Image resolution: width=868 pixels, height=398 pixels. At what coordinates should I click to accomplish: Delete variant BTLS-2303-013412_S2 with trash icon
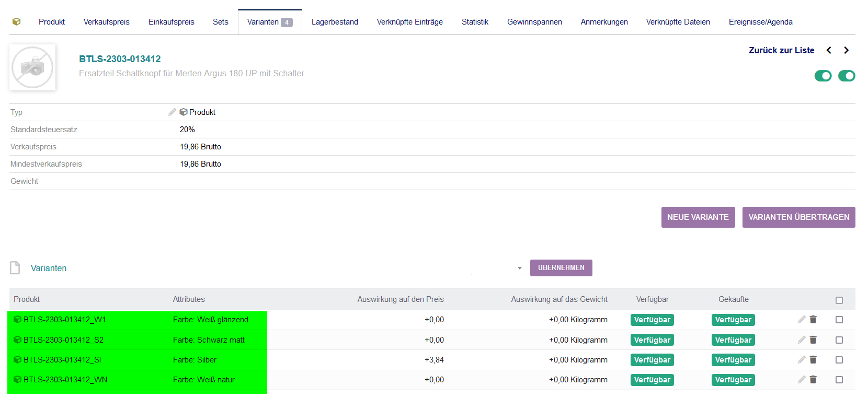[x=813, y=340]
